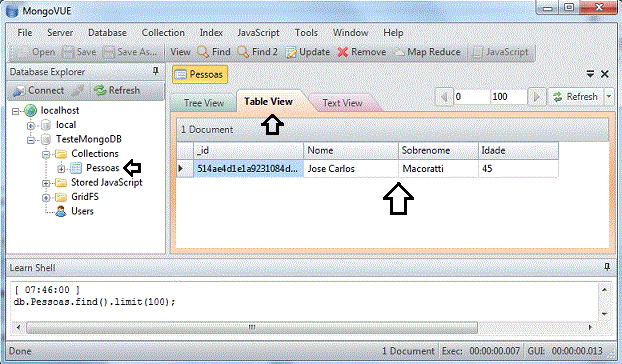Image resolution: width=622 pixels, height=364 pixels.
Task: Expand the local database node
Action: pyautogui.click(x=31, y=126)
